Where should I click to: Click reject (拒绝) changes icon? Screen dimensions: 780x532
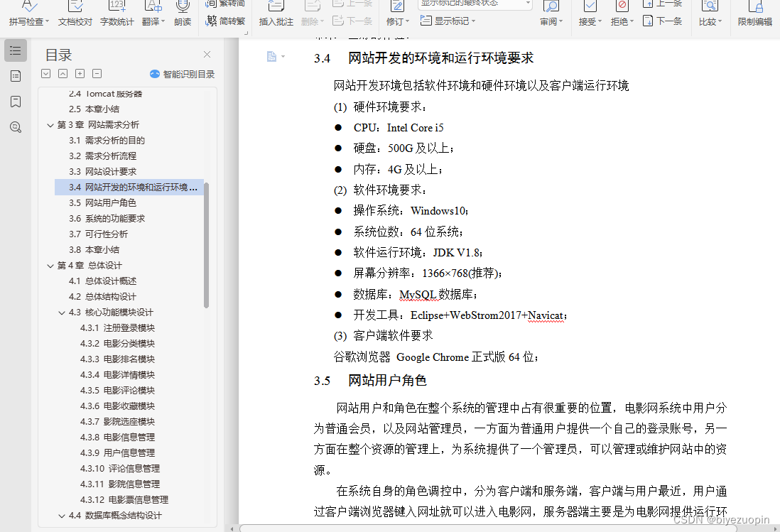pos(622,7)
